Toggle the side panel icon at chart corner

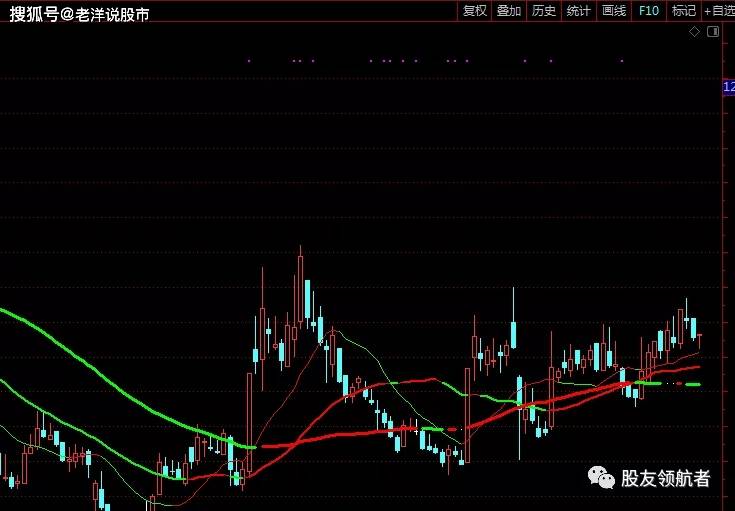tap(713, 32)
